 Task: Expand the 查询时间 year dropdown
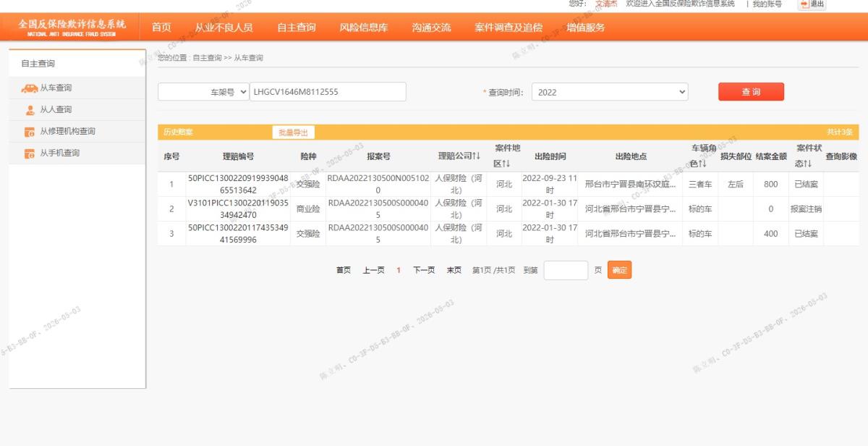610,92
